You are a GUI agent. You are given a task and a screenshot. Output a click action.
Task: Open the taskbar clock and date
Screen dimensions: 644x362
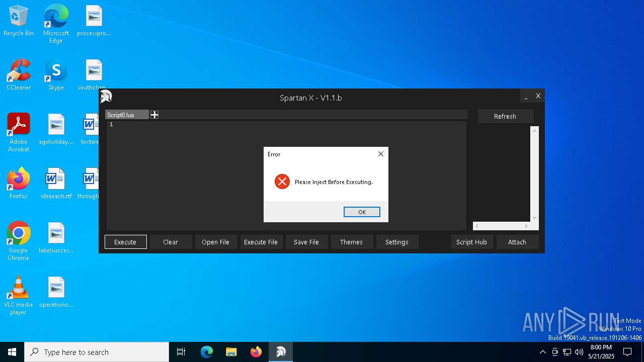click(x=601, y=352)
